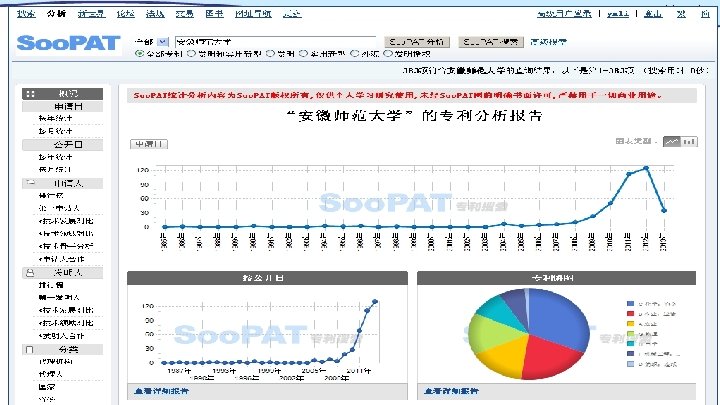Viewport: 720px width, 405px height.
Task: Click the yellow legend swatch of pie chart
Action: (x=630, y=324)
